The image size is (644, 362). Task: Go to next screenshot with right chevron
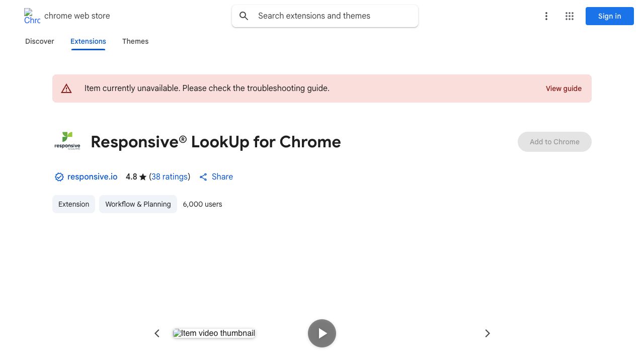coord(487,333)
